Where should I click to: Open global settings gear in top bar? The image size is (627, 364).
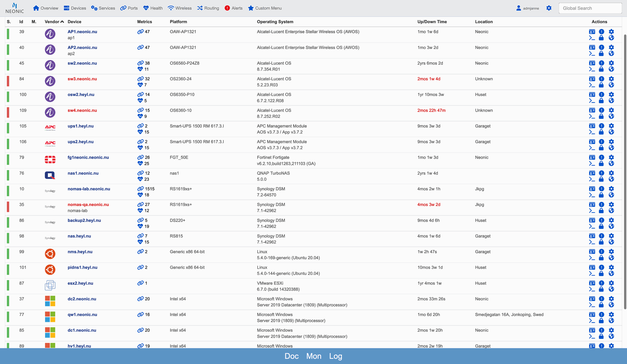549,8
